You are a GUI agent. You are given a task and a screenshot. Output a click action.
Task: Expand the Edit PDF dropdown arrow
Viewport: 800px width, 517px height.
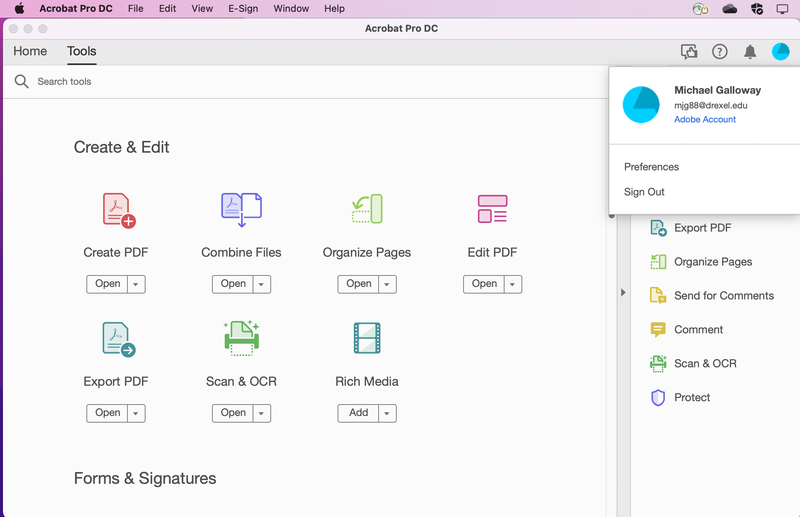513,284
